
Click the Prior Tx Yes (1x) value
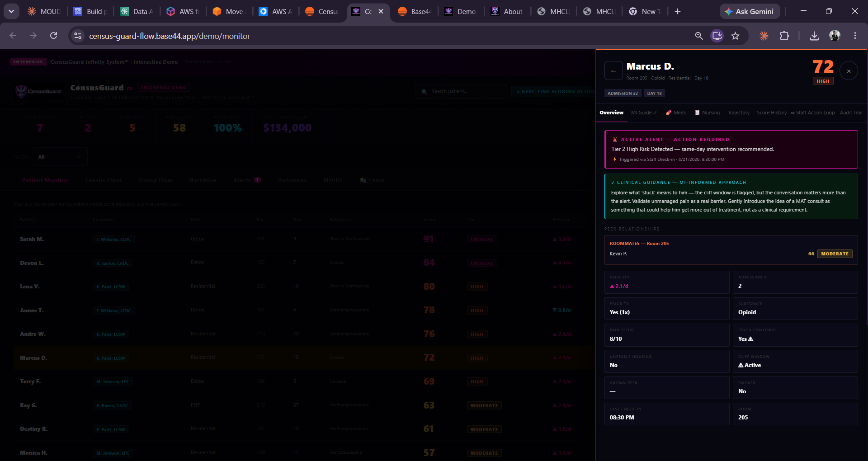point(619,312)
